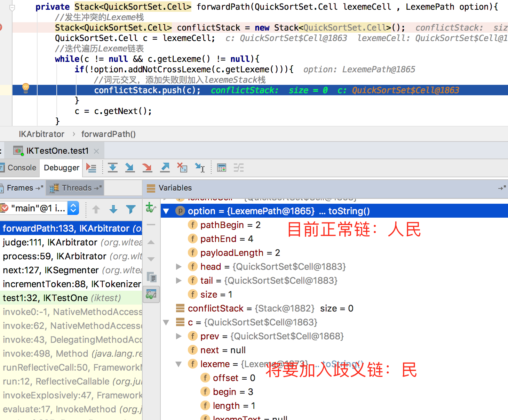Select frame runReflectiveCall:50
Screen dimensions: 508x420
(71, 367)
